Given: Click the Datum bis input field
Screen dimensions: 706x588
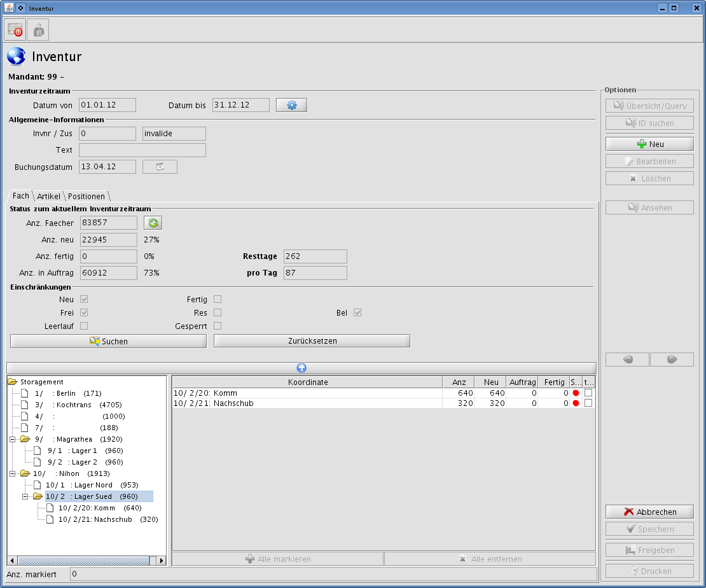Looking at the screenshot, I should 241,105.
